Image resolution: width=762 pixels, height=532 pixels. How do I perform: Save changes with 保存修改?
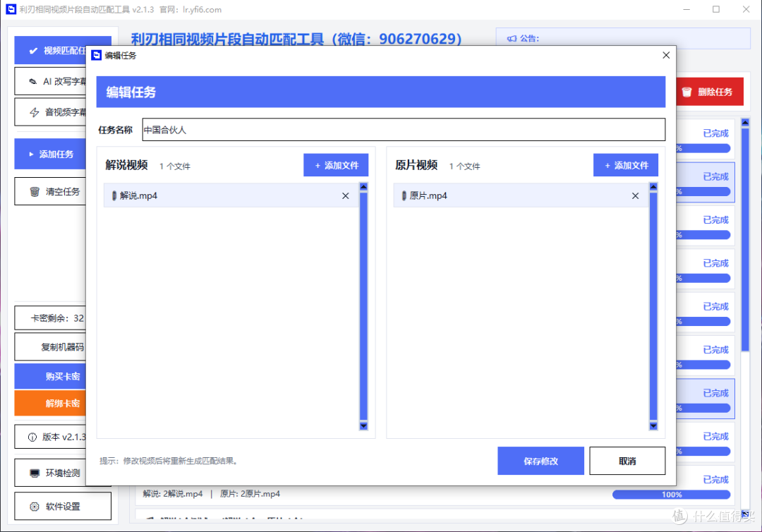click(x=541, y=461)
